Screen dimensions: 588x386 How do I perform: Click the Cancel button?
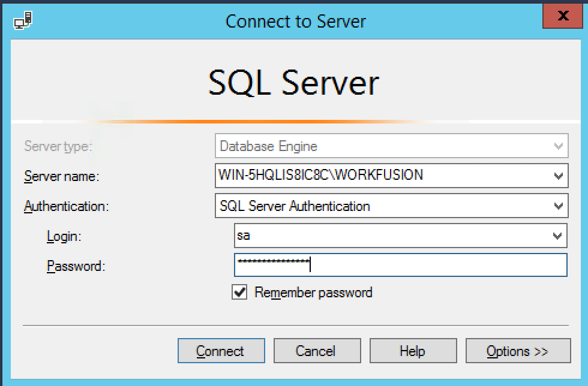tap(317, 351)
